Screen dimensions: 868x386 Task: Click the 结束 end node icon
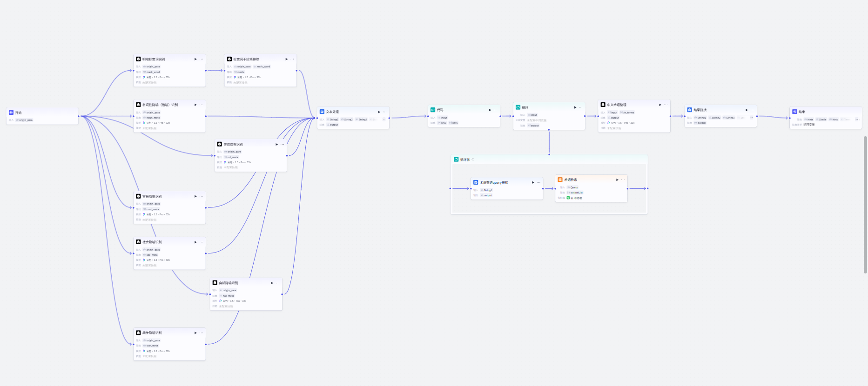pos(795,112)
